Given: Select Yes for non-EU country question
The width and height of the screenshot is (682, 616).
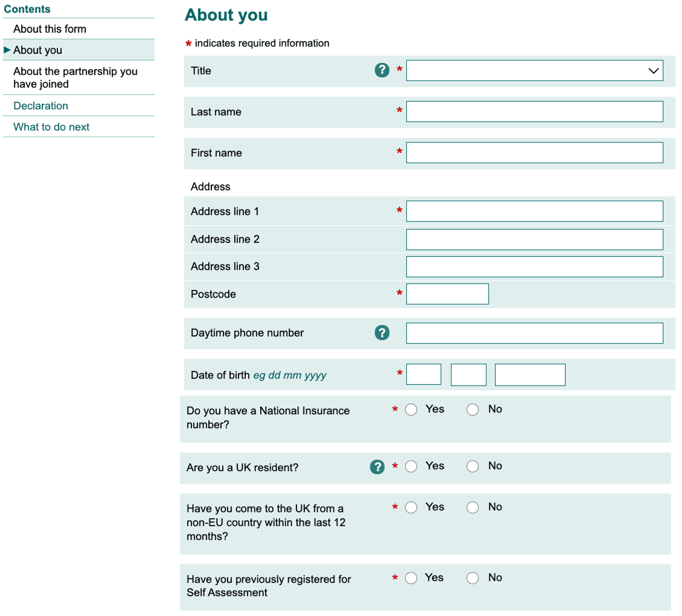Looking at the screenshot, I should coord(411,507).
